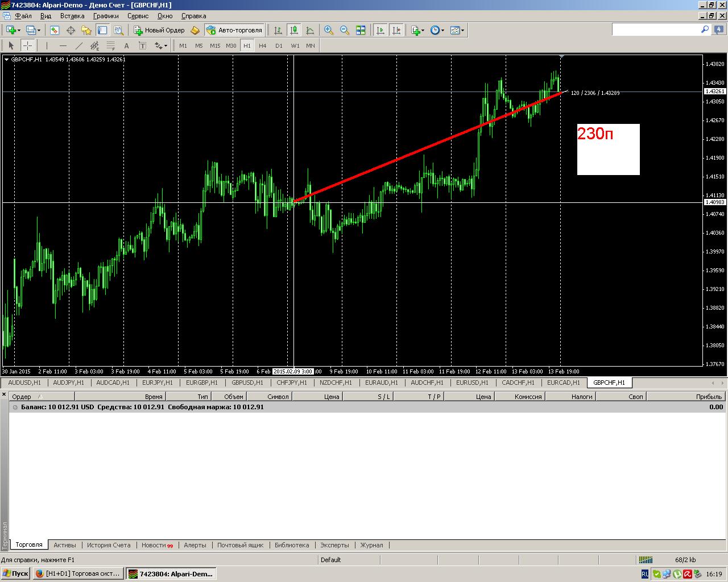The width and height of the screenshot is (728, 582).
Task: Select the Horizontal Line drawing tool
Action: [x=63, y=45]
